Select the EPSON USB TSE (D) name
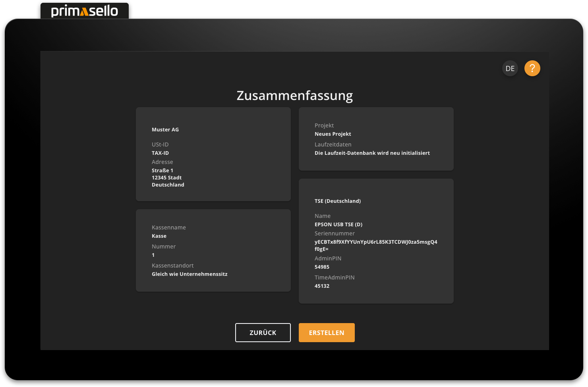The width and height of the screenshot is (588, 387). point(338,225)
